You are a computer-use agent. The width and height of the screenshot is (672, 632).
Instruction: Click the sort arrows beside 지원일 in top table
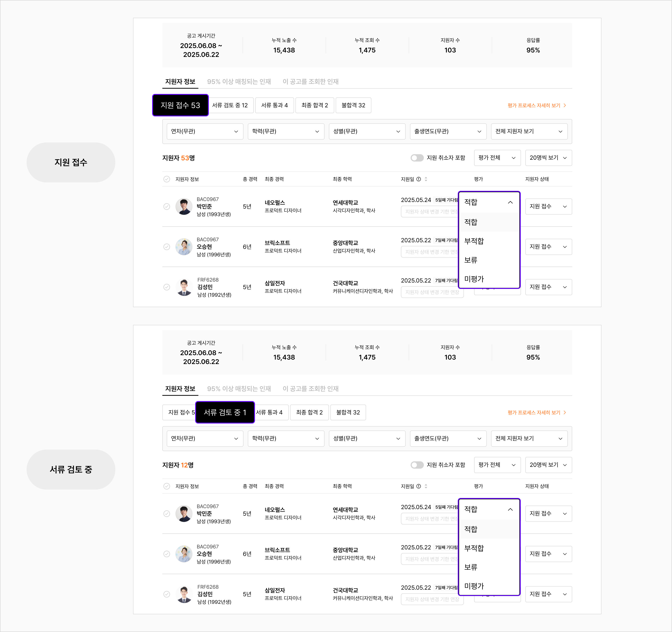[x=426, y=179]
